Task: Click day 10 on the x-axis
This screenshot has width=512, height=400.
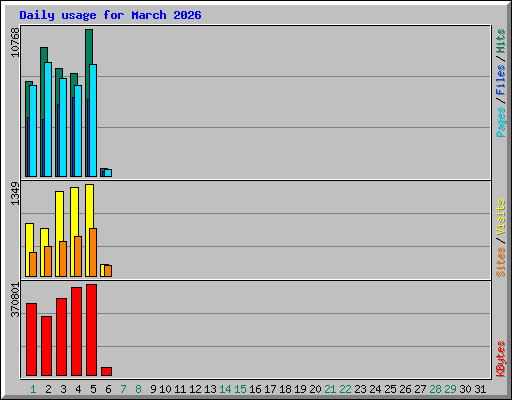Action: click(165, 389)
